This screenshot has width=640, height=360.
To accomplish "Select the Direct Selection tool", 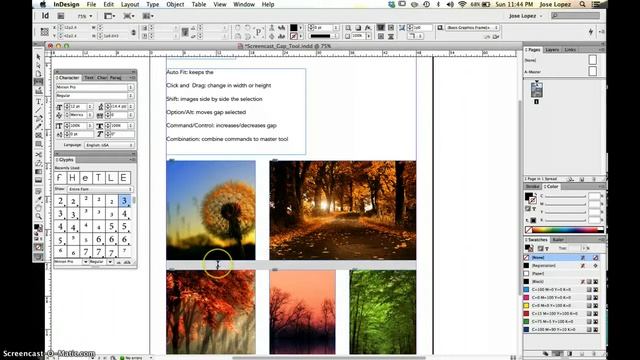I will (38, 65).
